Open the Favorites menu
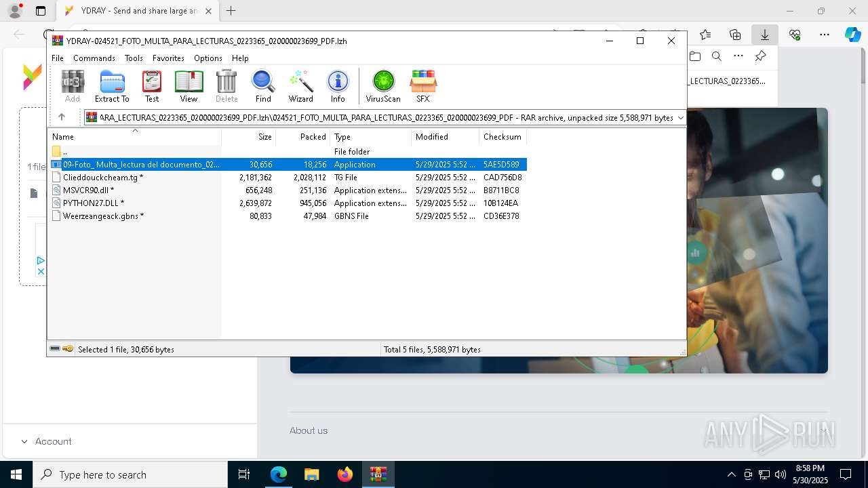This screenshot has width=868, height=488. [x=168, y=58]
